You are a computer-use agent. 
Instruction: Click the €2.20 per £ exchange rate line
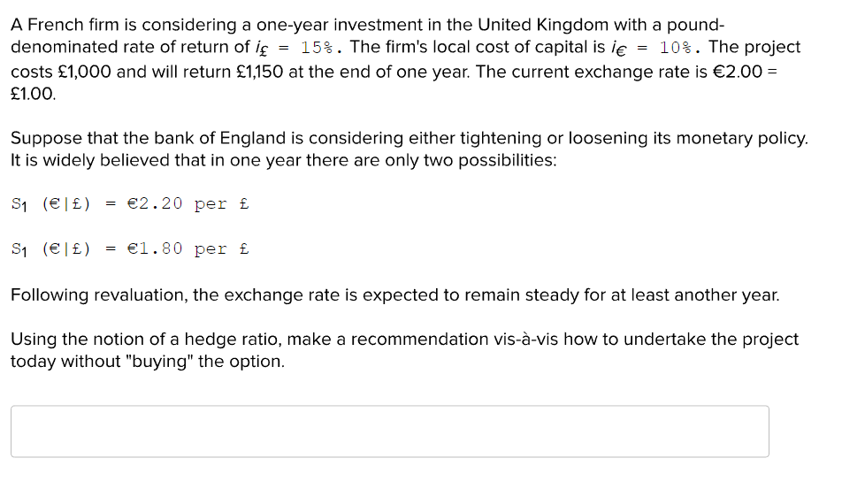click(131, 204)
